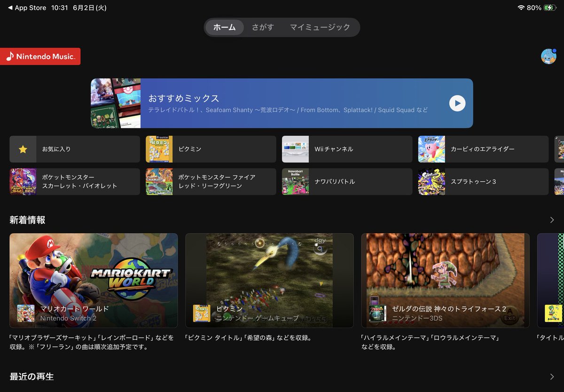
Task: Open the ナワバリバトル cover icon
Action: click(295, 181)
